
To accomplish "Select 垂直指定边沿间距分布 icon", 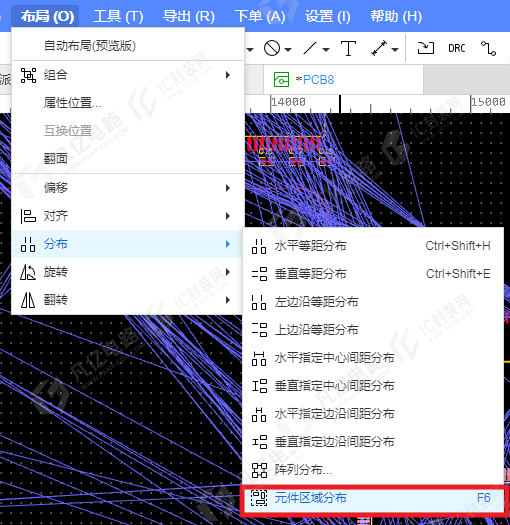I will [x=259, y=442].
